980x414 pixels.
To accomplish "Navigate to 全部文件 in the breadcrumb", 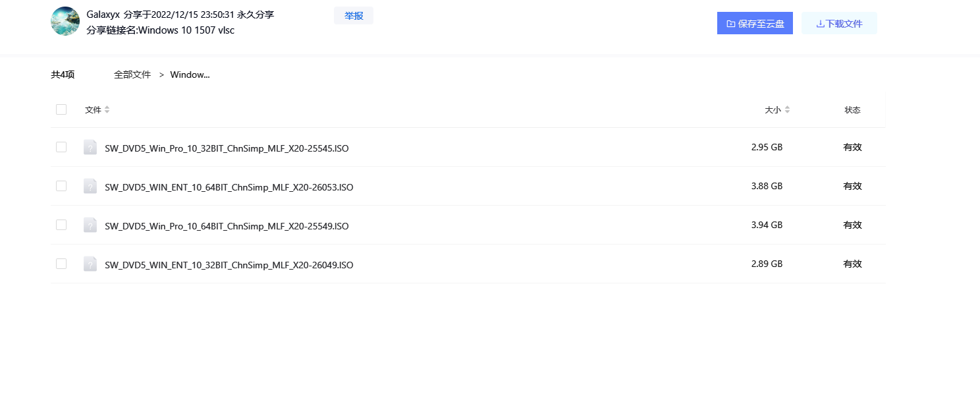I will point(132,74).
